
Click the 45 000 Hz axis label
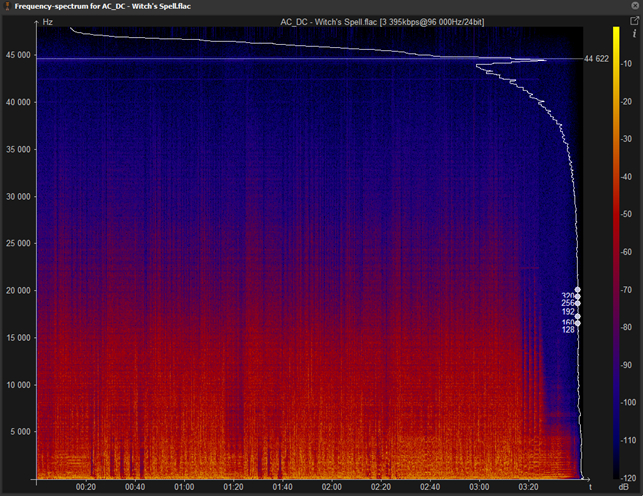tap(18, 55)
